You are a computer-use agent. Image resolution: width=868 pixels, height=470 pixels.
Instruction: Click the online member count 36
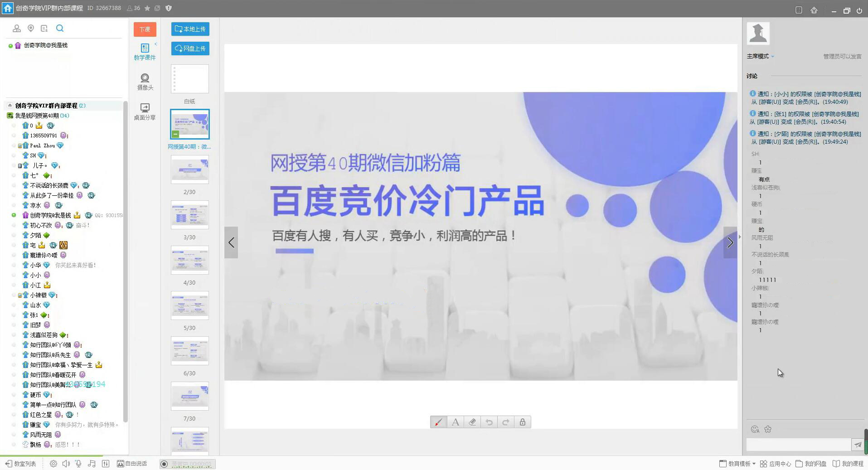[134, 8]
